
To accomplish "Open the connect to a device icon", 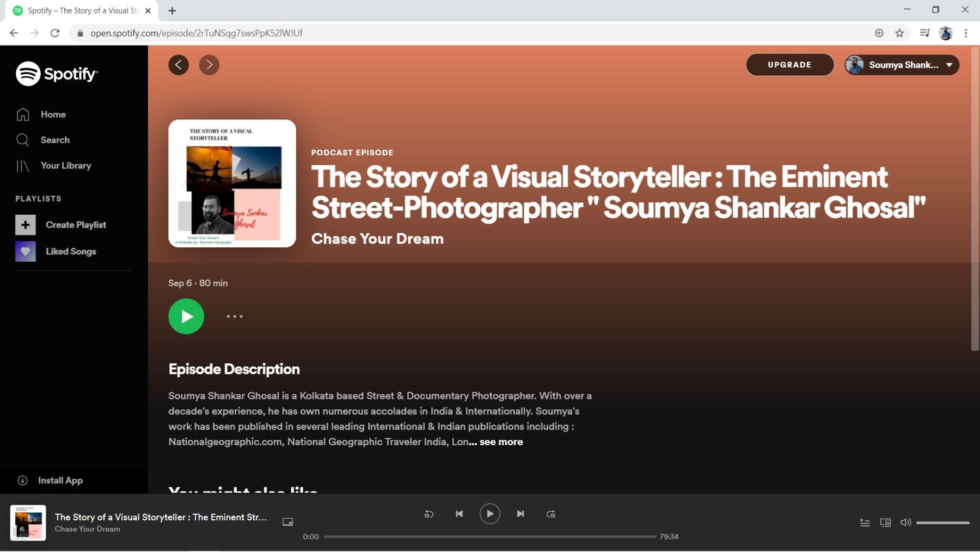I will [x=885, y=523].
